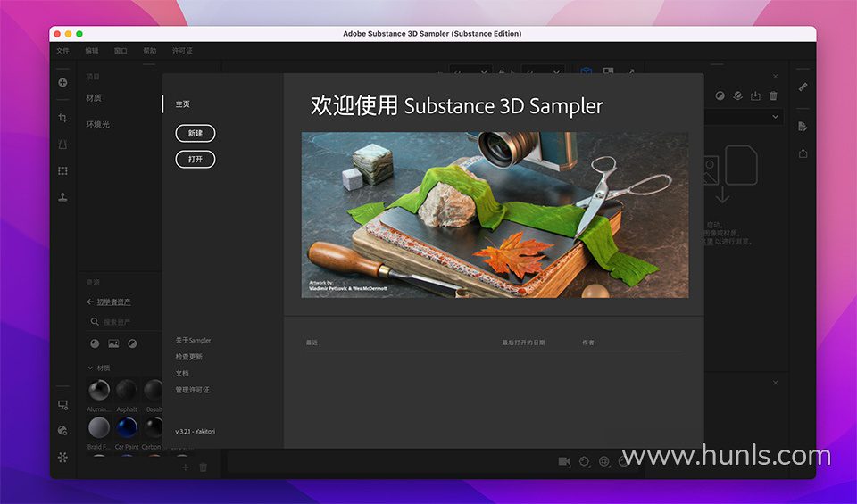Click the document-edit icon in right sidebar

coord(803,127)
